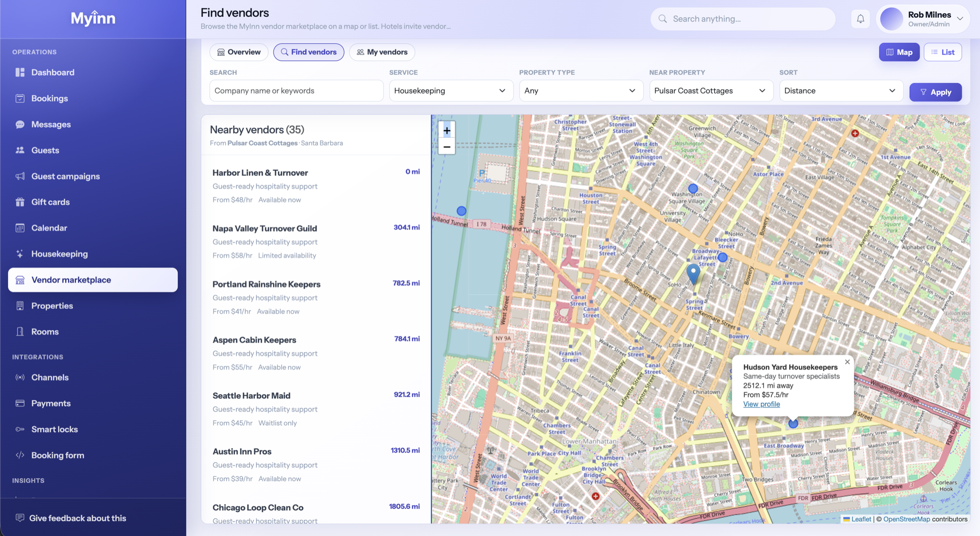Zoom in on the map
Screen dimensions: 980x536
[447, 131]
